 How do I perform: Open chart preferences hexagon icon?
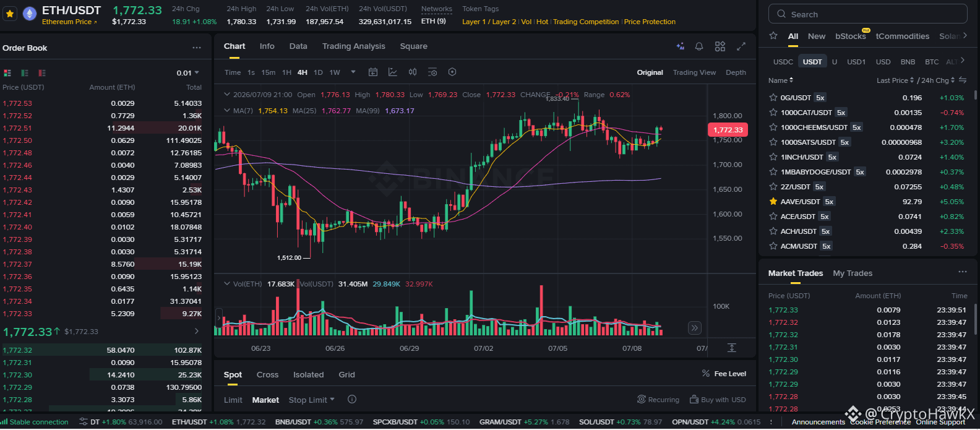point(452,72)
